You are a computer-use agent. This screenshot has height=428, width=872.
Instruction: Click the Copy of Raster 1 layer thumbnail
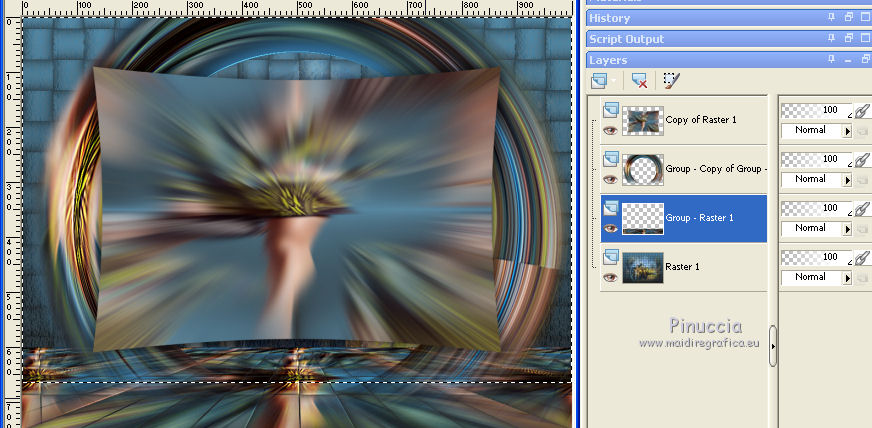643,121
